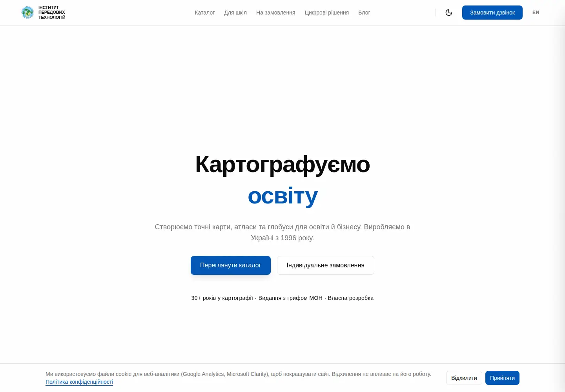Open the Політика конфіденційності link

(79, 382)
